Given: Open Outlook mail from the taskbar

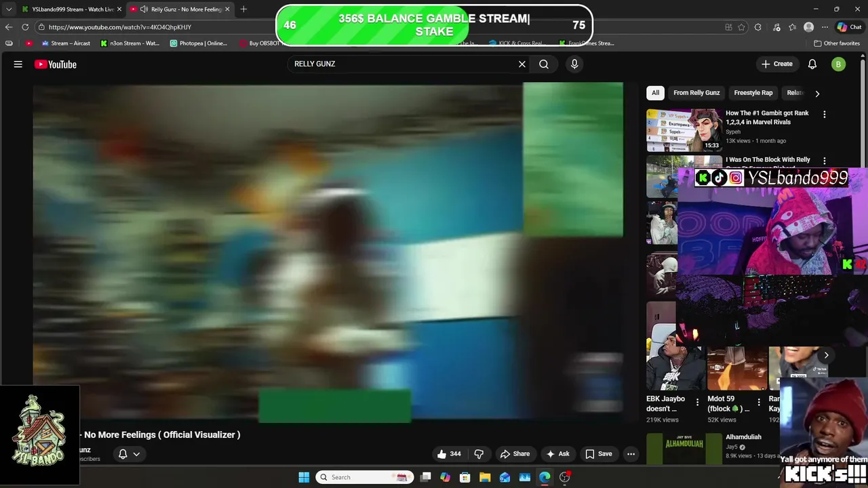Looking at the screenshot, I should tap(505, 477).
